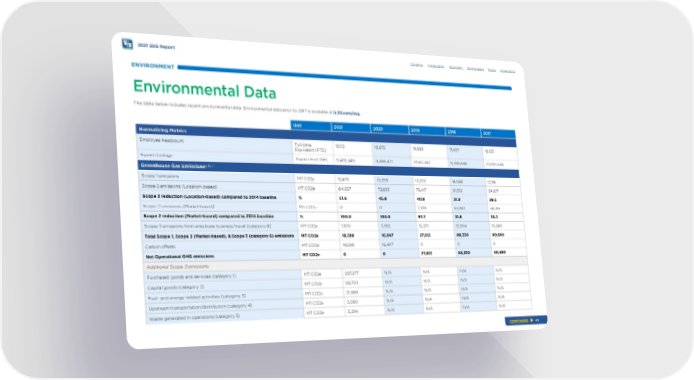Click the Net Operational GHG emissions row label

(x=180, y=256)
